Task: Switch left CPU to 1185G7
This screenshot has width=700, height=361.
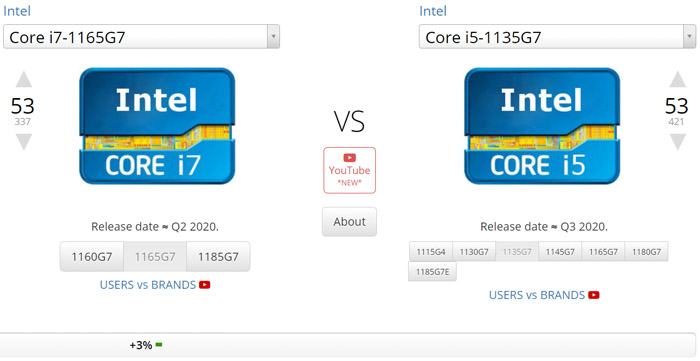Action: 218,257
